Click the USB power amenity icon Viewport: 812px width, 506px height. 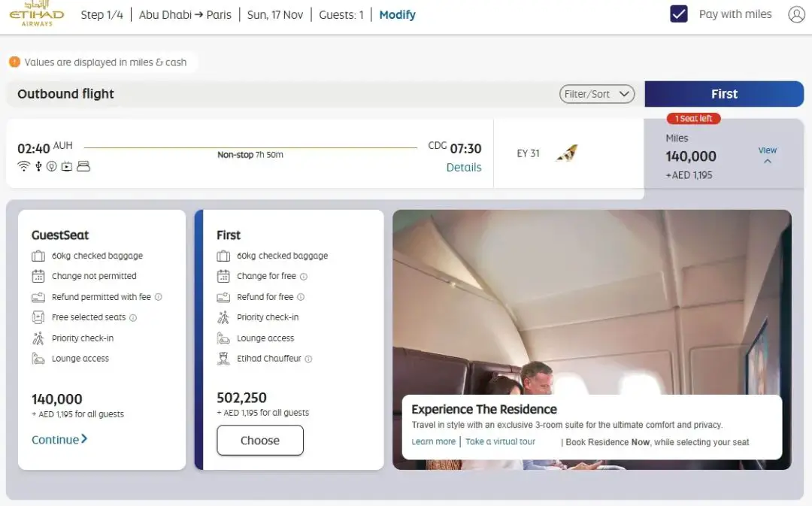tap(38, 166)
